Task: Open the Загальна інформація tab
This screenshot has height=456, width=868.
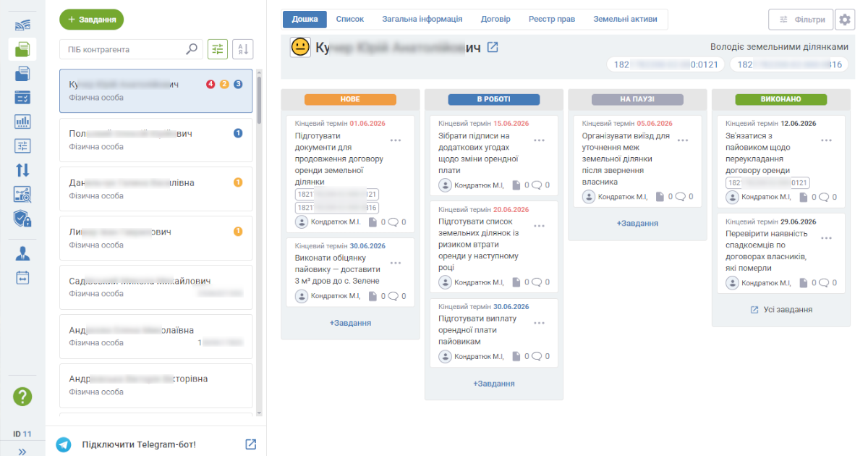Action: 422,20
